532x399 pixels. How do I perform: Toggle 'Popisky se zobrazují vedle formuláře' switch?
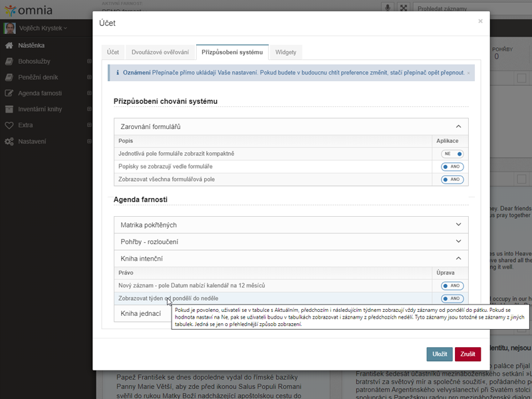click(452, 166)
